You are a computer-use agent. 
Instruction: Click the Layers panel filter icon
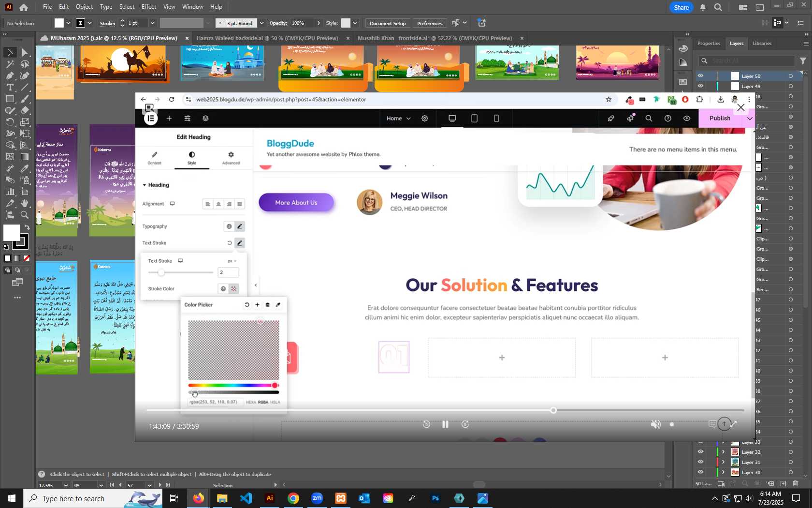(x=802, y=60)
